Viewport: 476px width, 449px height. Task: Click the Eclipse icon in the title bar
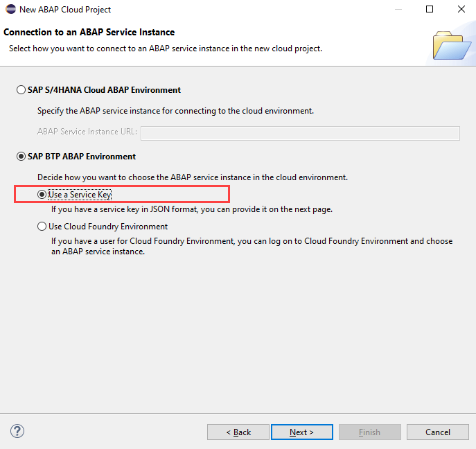[10, 10]
